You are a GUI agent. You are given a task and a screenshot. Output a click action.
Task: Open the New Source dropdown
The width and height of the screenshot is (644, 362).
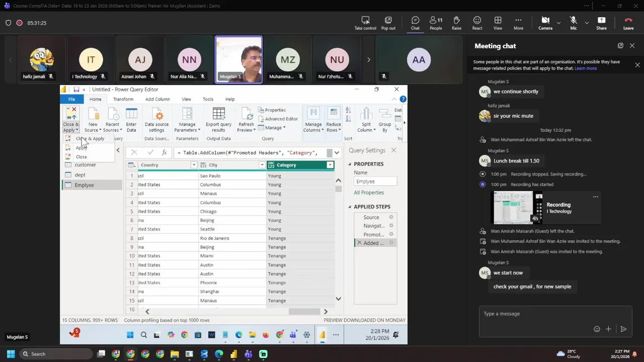point(93,120)
